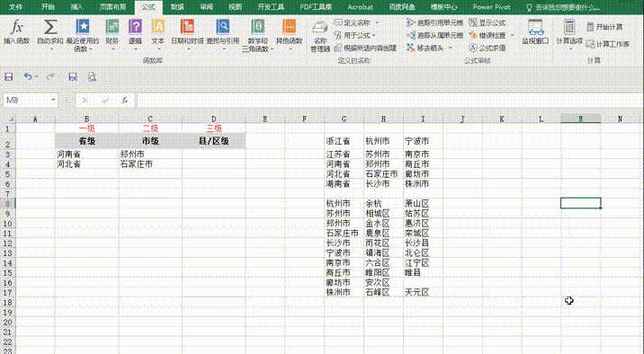Select cell containing 河南省 in column B
This screenshot has height=354, width=644.
(86, 155)
